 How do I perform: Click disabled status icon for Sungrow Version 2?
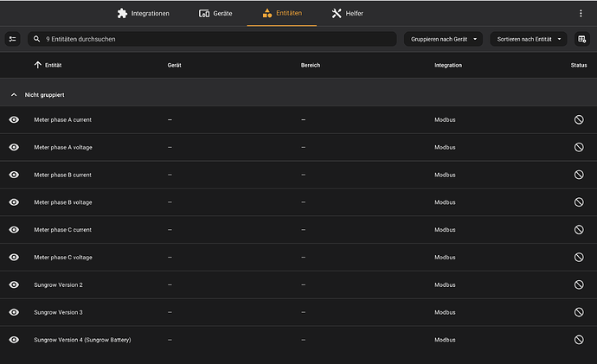pyautogui.click(x=579, y=284)
